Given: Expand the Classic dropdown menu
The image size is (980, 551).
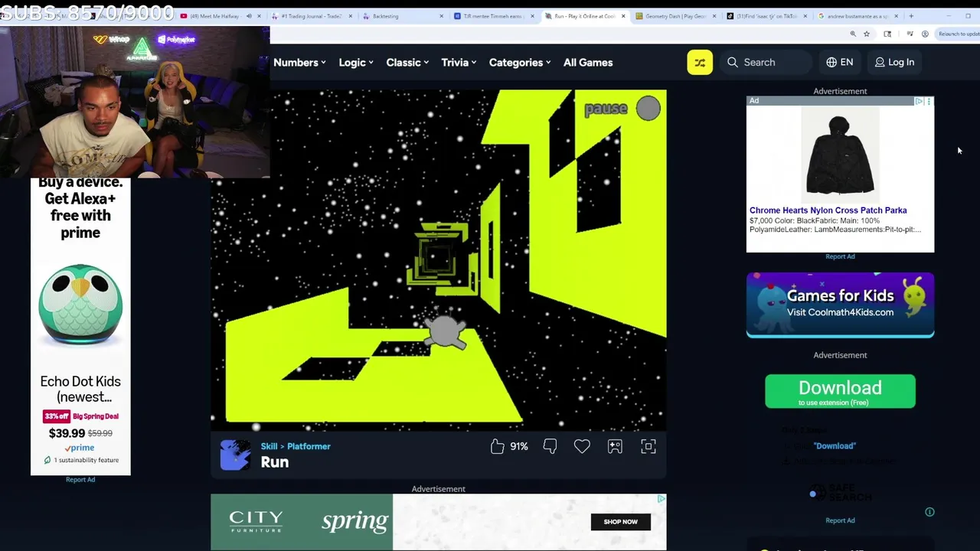Looking at the screenshot, I should [407, 63].
